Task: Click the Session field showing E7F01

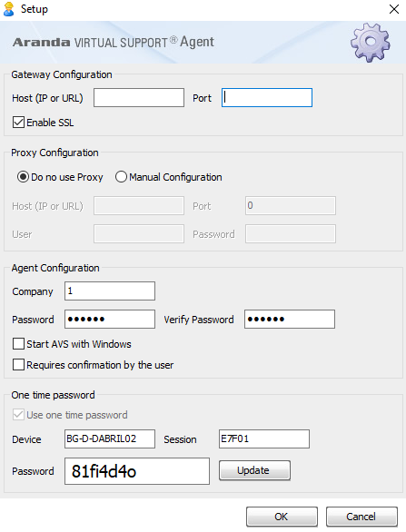Action: pos(264,439)
